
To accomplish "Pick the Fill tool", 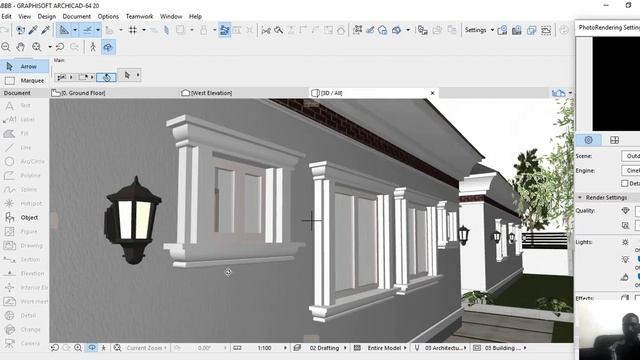I will coord(24,133).
